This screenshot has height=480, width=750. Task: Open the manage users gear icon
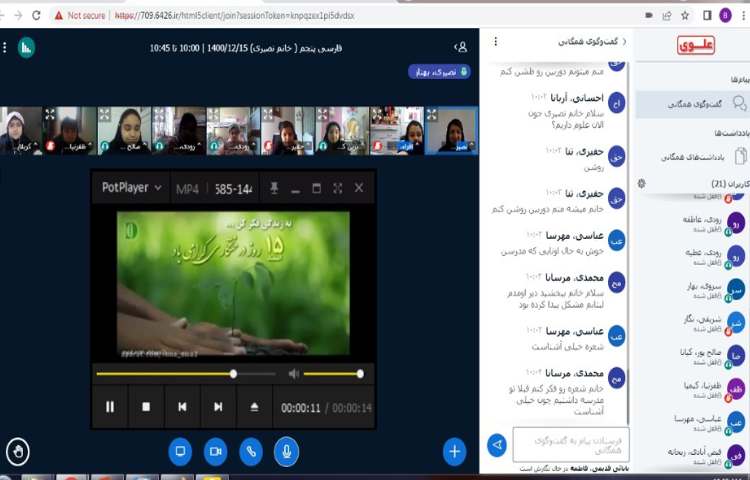click(x=642, y=183)
